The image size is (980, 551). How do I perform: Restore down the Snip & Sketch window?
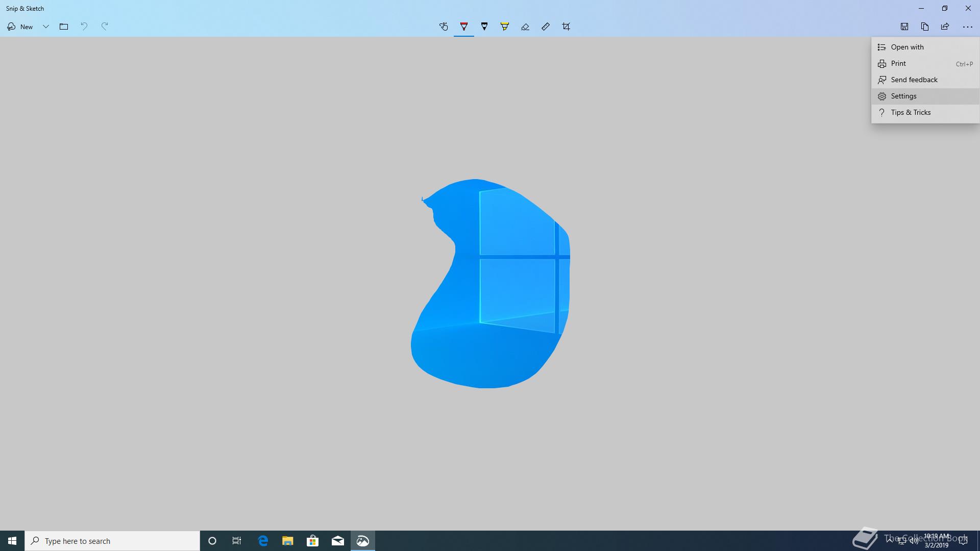click(x=945, y=8)
